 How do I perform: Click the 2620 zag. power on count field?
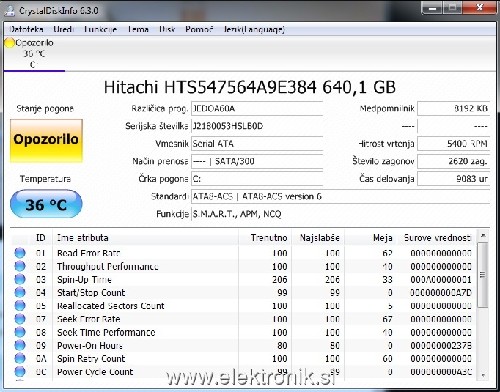tap(453, 161)
